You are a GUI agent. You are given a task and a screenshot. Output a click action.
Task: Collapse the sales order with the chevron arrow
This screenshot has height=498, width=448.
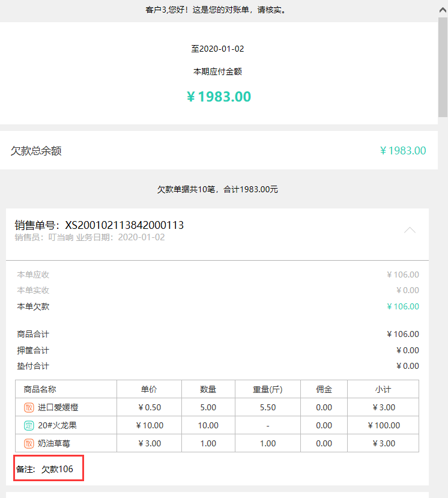410,230
